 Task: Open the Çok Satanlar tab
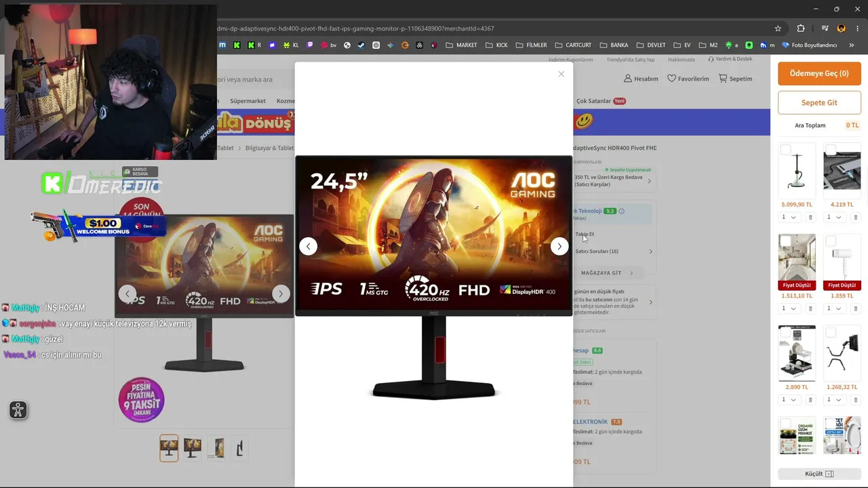click(x=601, y=101)
